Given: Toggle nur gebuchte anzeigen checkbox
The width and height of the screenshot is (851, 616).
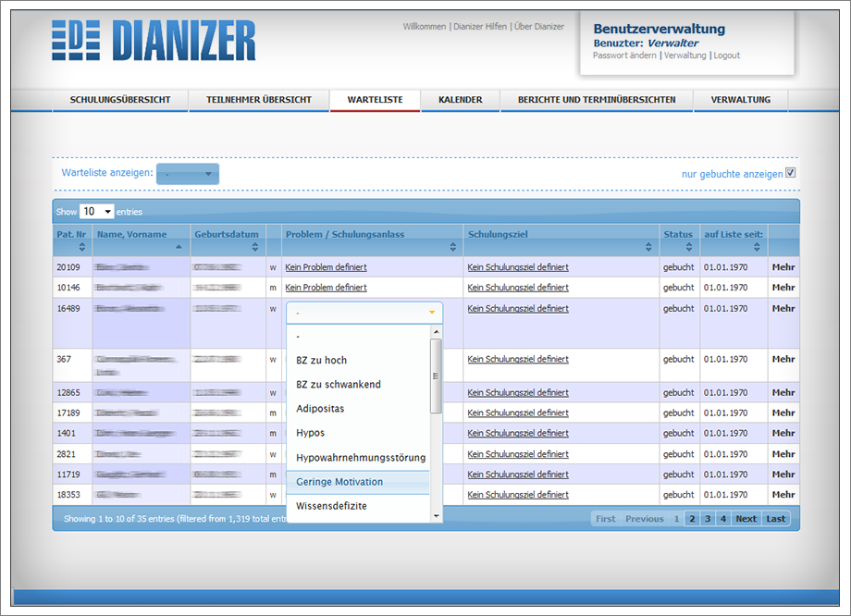Looking at the screenshot, I should click(x=790, y=173).
